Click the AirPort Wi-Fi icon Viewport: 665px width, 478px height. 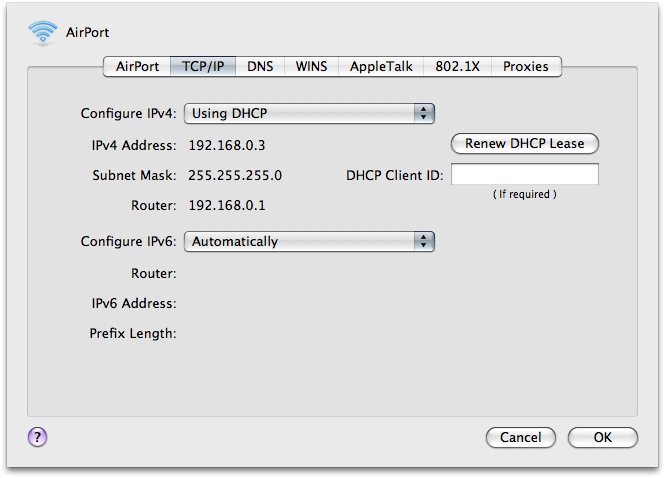42,32
